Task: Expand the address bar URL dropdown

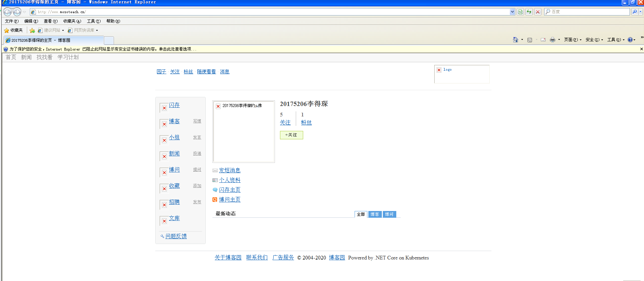Action: pos(512,12)
